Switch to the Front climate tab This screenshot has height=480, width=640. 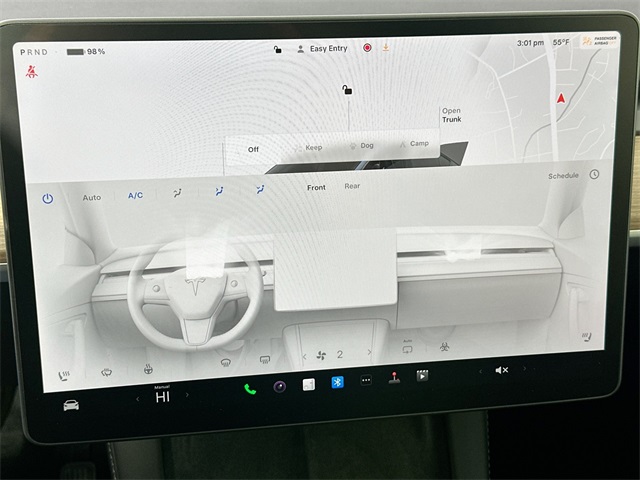point(316,187)
